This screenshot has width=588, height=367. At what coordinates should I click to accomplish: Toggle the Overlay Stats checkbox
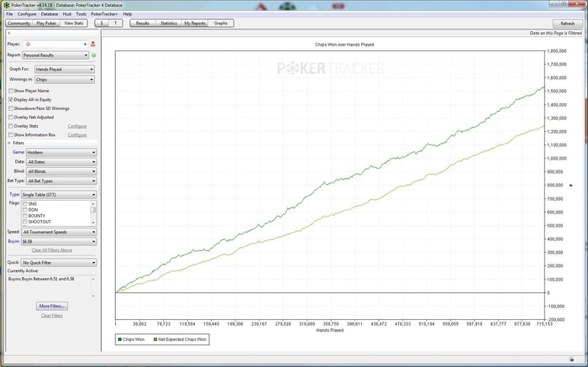11,126
